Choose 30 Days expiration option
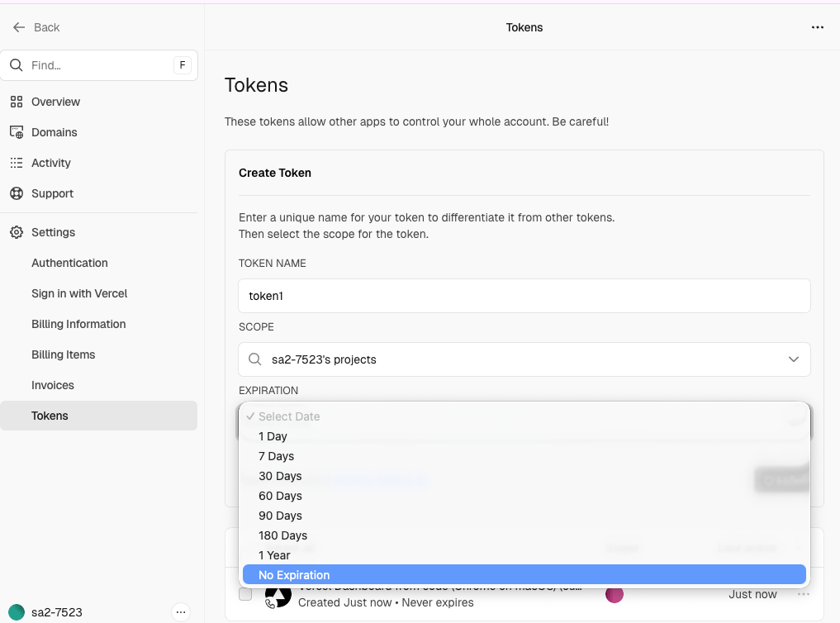This screenshot has height=623, width=840. pos(280,476)
